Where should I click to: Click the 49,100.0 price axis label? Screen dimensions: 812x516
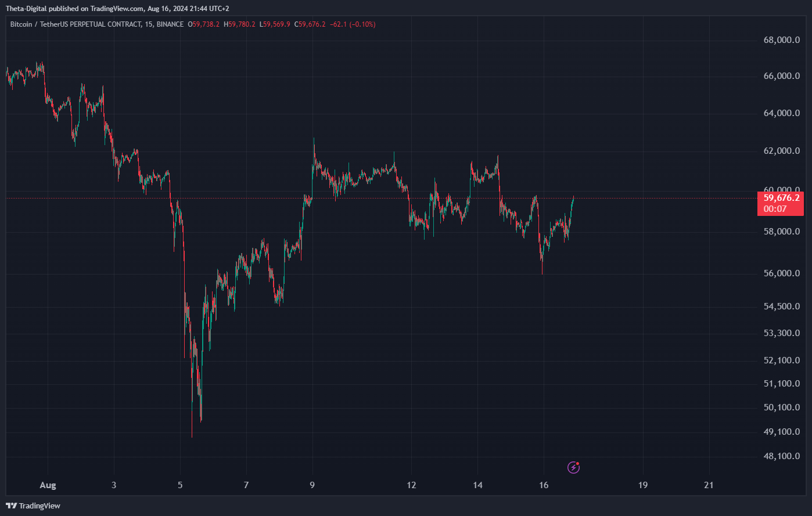[x=781, y=432]
